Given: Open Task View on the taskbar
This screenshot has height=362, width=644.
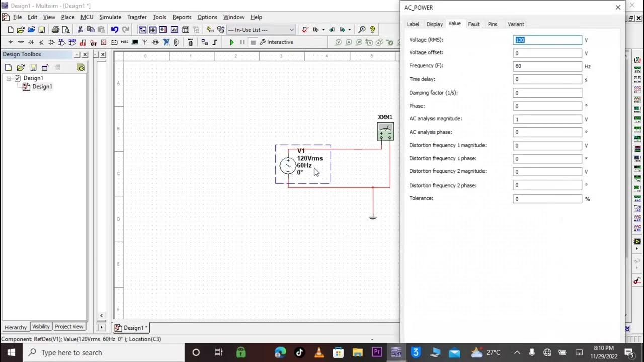Looking at the screenshot, I should point(218,352).
